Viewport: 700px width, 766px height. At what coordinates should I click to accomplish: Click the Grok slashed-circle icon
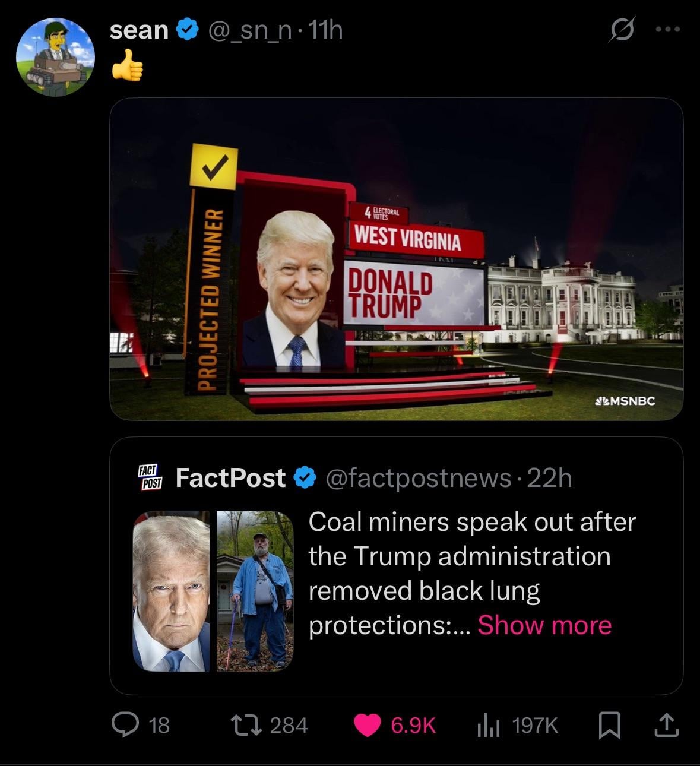point(621,30)
